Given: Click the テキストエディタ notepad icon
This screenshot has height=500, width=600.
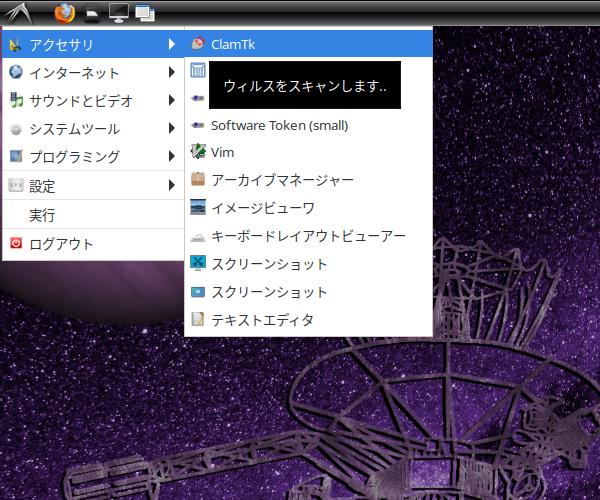Looking at the screenshot, I should [x=198, y=319].
